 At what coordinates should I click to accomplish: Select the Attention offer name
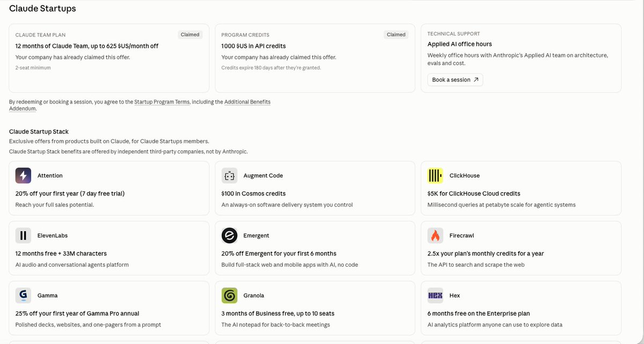point(50,175)
